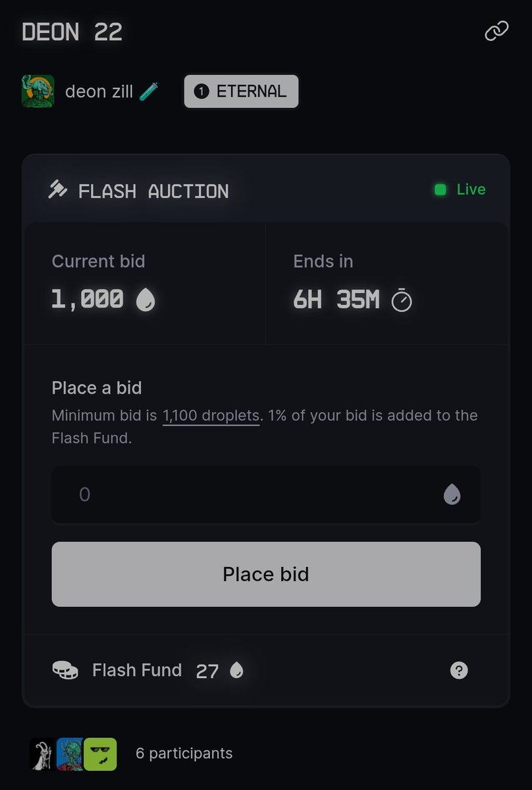532x790 pixels.
Task: Copy the auction link via the chain icon
Action: click(496, 31)
